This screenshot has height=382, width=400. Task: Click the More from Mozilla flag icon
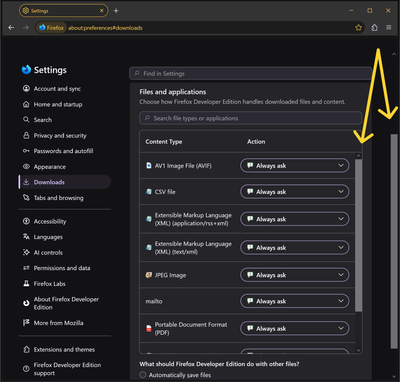point(26,323)
